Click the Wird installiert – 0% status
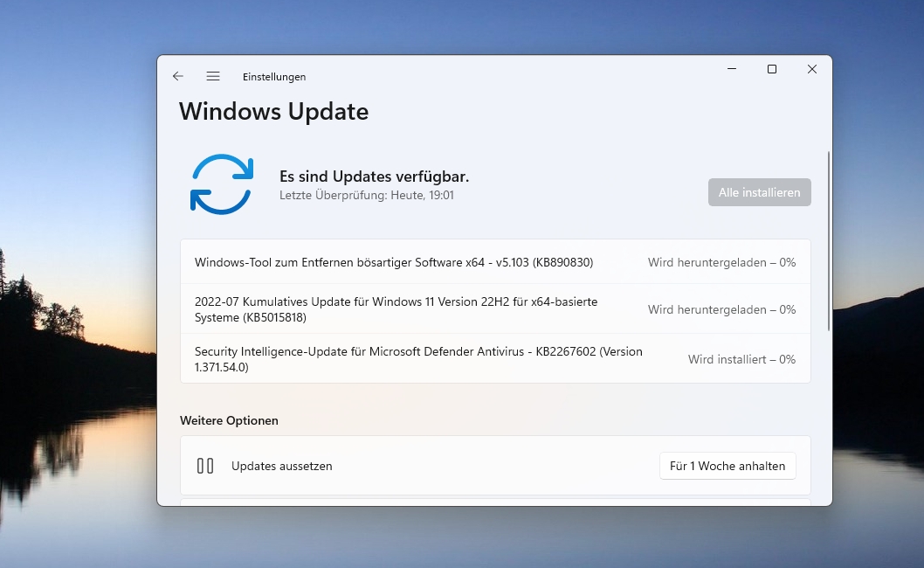924x568 pixels. tap(741, 359)
